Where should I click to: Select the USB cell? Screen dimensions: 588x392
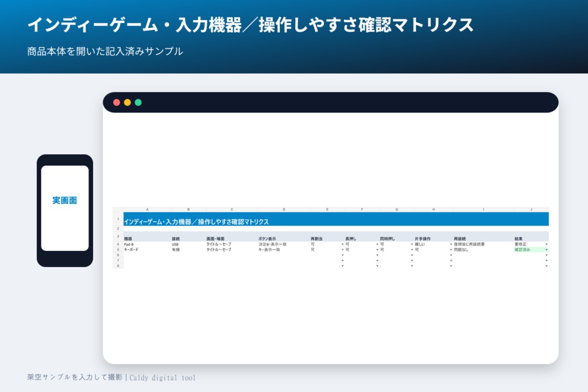(x=188, y=244)
